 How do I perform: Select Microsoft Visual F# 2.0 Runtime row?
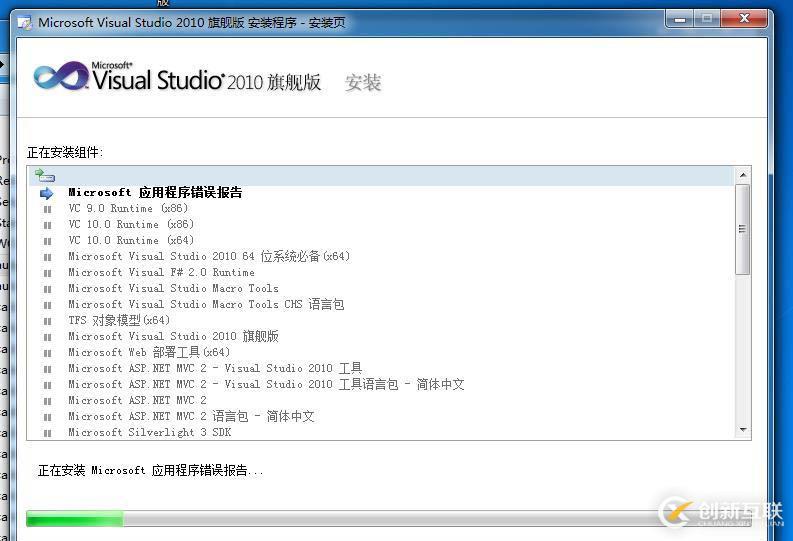point(161,273)
